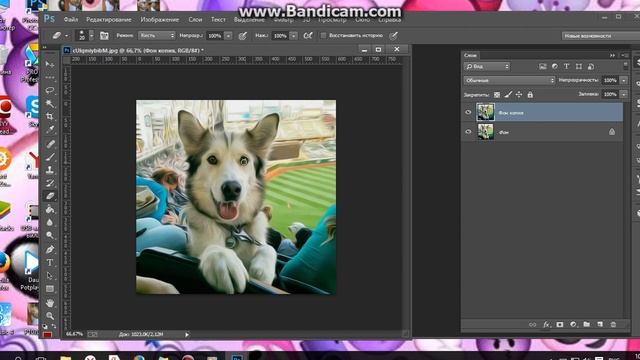Toggle pixel layer filter

[x=542, y=67]
